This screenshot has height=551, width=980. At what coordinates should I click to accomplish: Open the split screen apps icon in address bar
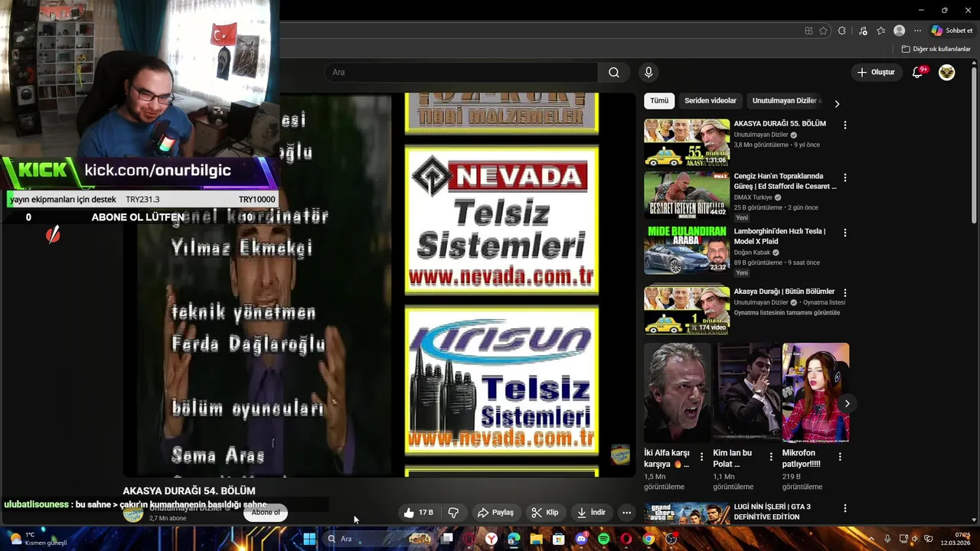tap(808, 31)
